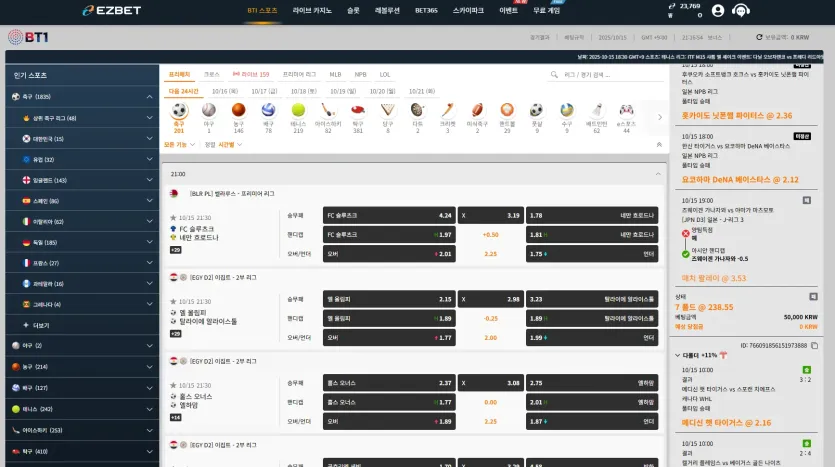Select the e-sports gamepad filter icon
The image size is (835, 467).
626,110
